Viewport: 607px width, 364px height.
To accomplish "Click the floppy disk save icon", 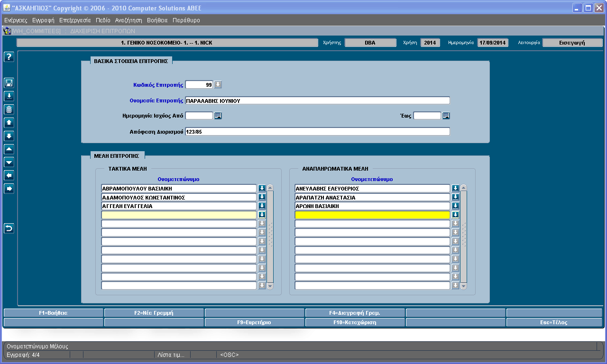I will [9, 83].
